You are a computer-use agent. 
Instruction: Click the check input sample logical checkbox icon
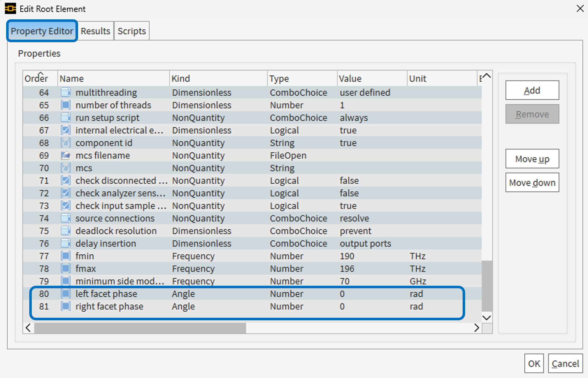[x=66, y=206]
